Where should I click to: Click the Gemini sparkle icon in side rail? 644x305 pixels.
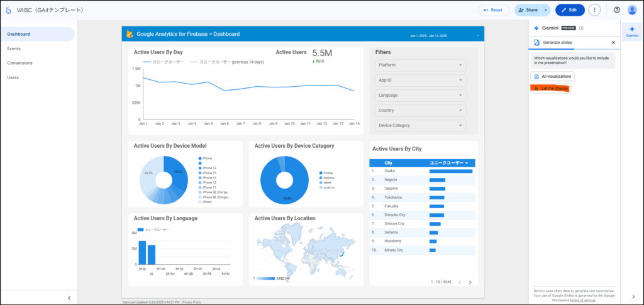click(x=631, y=29)
